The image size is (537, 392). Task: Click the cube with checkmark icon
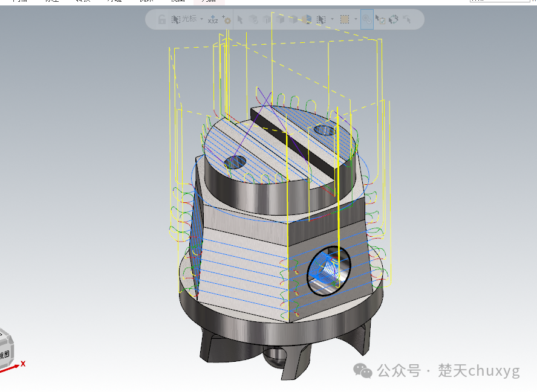point(253,19)
